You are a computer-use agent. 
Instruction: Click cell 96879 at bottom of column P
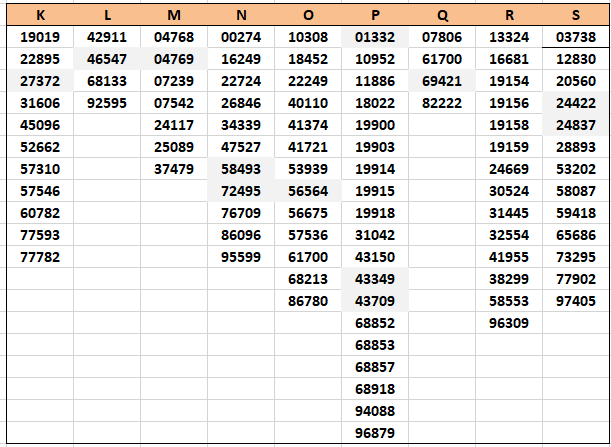375,433
